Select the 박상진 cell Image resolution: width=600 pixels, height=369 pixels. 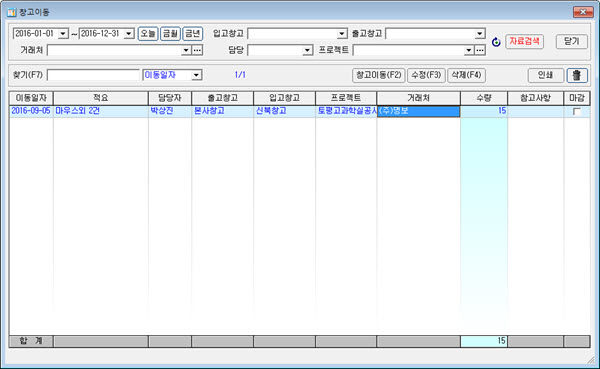tap(170, 111)
